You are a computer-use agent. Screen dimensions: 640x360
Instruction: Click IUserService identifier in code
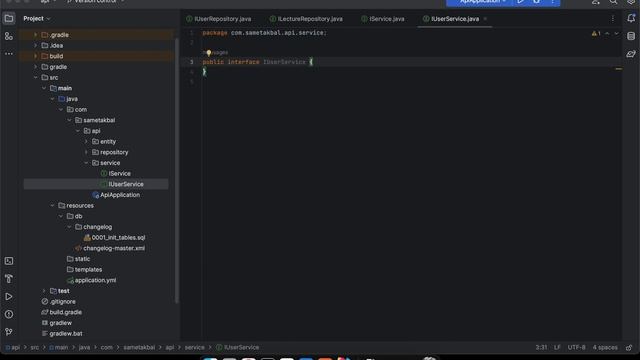[284, 62]
